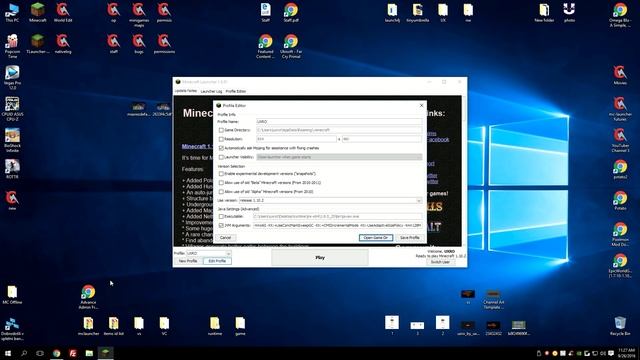640x360 pixels.
Task: Select the Staff.pdf Chrome desktop icon
Action: (291, 13)
